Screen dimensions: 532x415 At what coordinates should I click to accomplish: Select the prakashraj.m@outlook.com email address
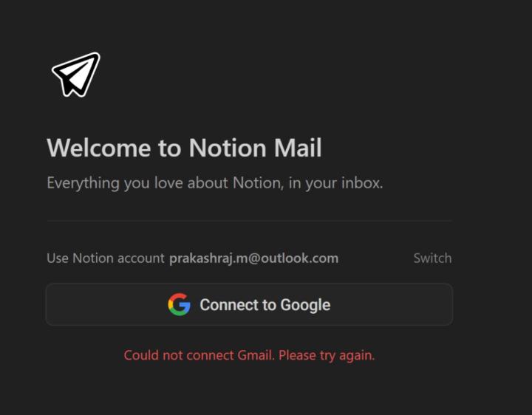pyautogui.click(x=253, y=258)
